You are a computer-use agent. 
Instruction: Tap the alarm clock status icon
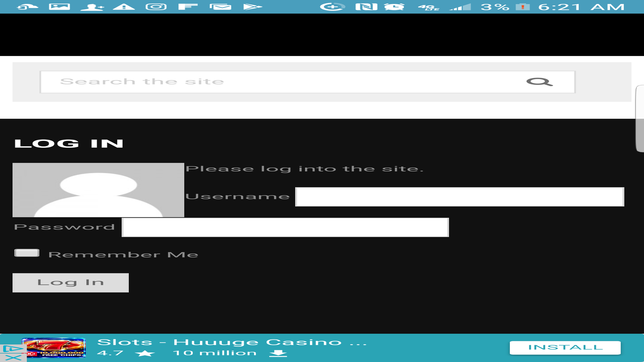[x=394, y=7]
